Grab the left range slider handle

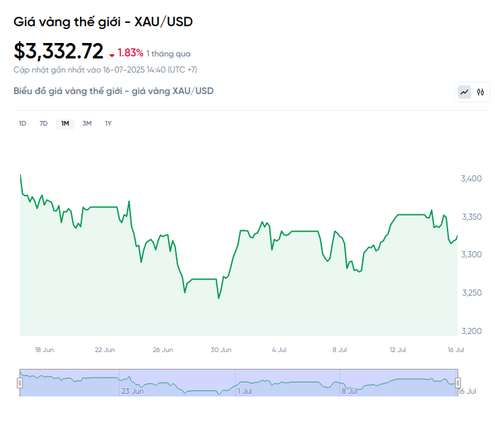click(x=20, y=383)
